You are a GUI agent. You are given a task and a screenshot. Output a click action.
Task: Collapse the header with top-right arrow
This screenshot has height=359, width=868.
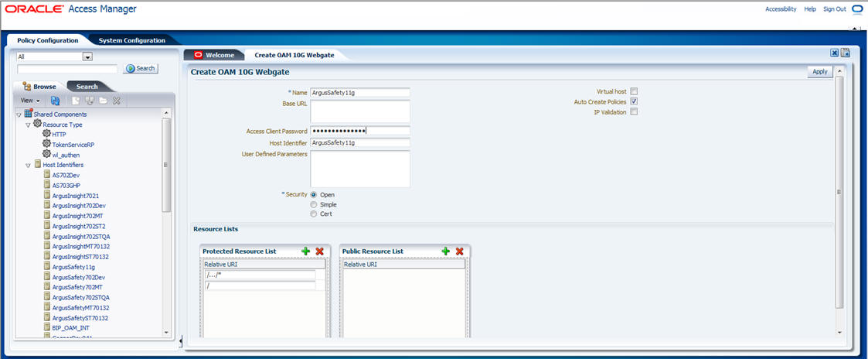(853, 28)
